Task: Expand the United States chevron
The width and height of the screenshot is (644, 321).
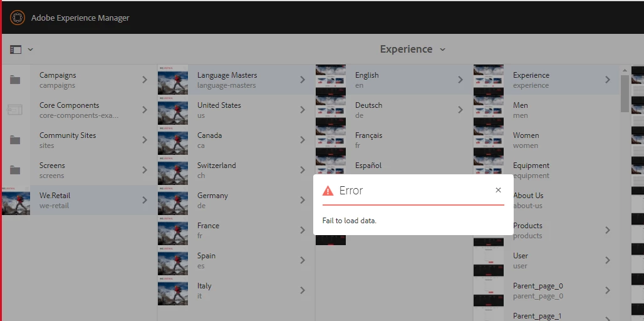Action: coord(303,110)
